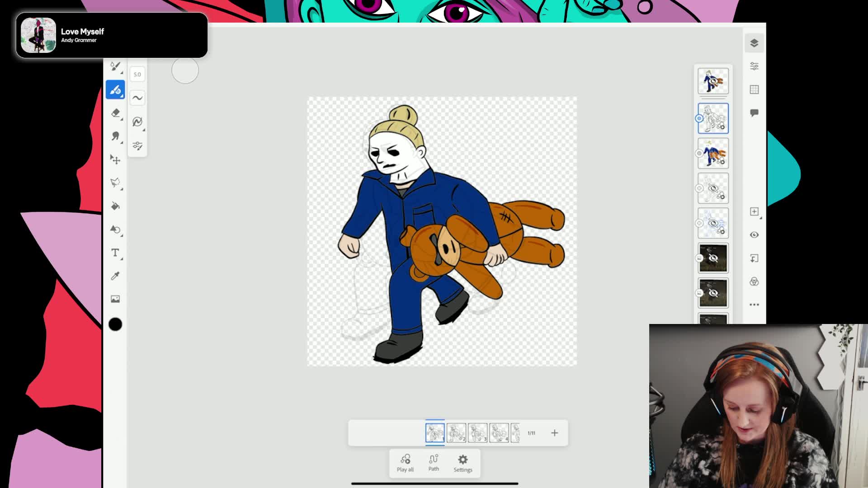Open the Comments panel
Image resolution: width=868 pixels, height=488 pixels.
click(x=754, y=113)
